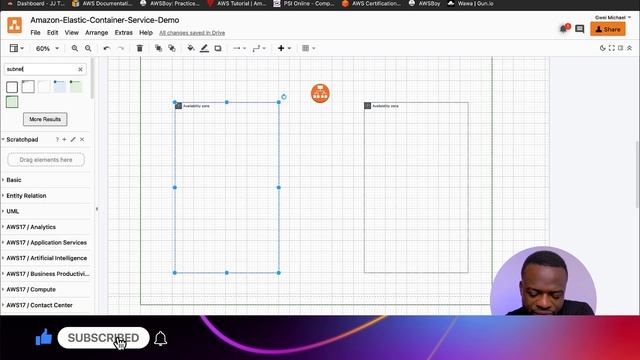
Task: Select the blue subnet shape result
Action: (60, 87)
